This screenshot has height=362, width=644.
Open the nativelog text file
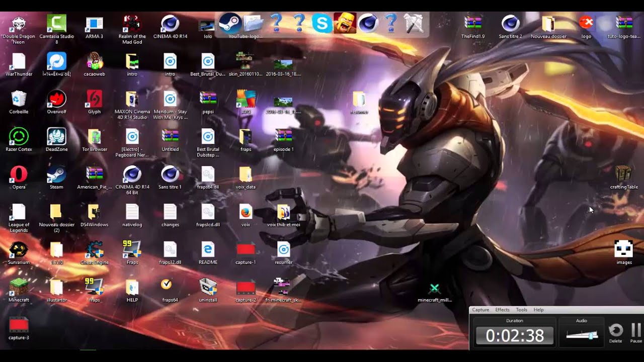click(132, 212)
